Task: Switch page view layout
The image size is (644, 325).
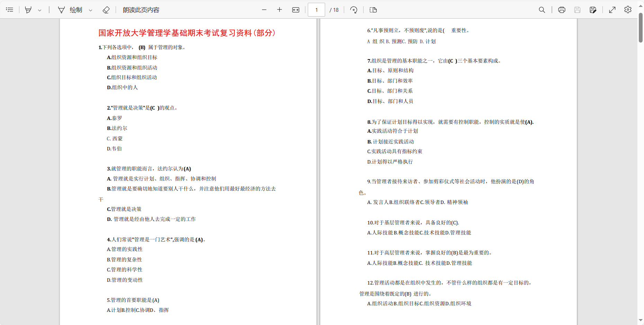Action: point(373,10)
